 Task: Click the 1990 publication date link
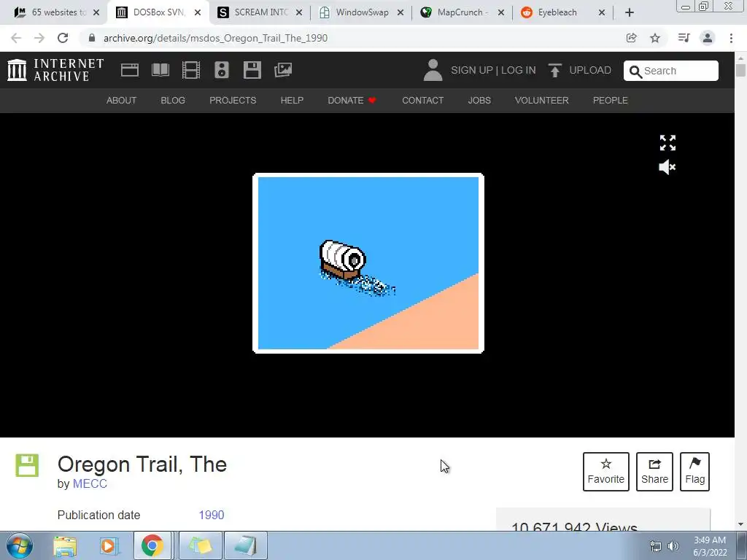pos(212,516)
